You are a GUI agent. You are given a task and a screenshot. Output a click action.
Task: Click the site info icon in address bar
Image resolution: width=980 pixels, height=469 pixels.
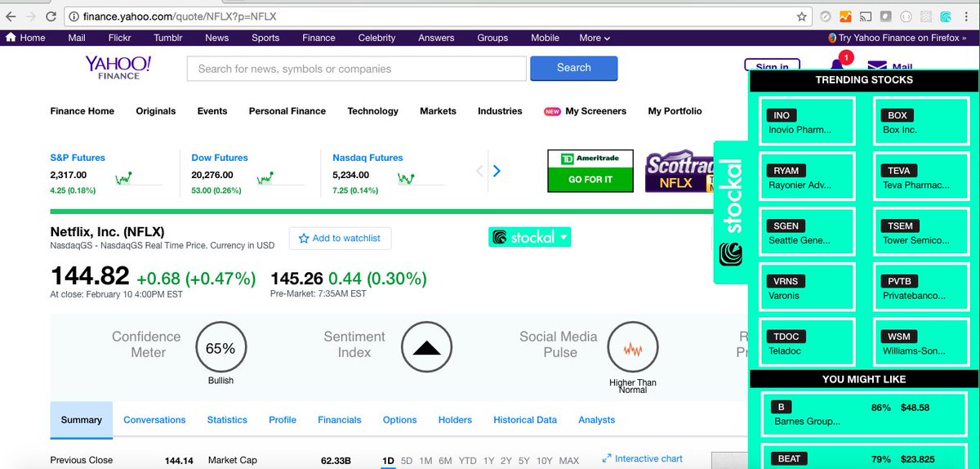(73, 16)
